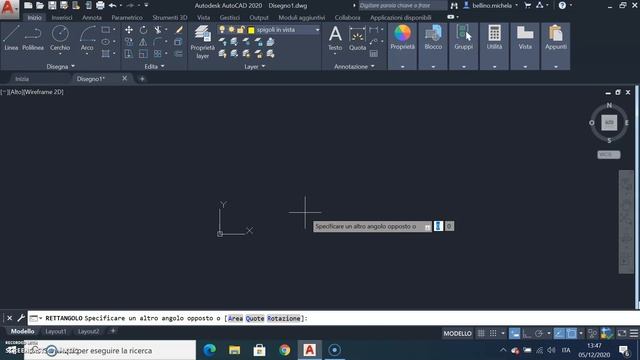The height and width of the screenshot is (360, 640).
Task: Expand the Disegna panel
Action: tap(60, 66)
